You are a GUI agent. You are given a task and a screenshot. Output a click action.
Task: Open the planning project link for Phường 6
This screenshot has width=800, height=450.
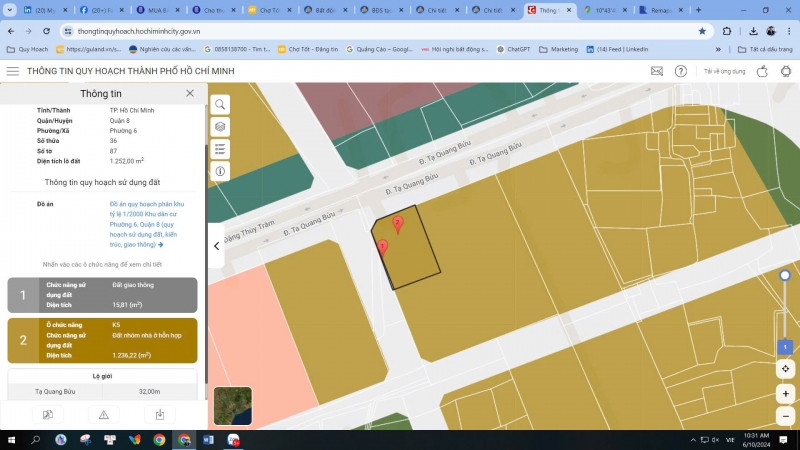click(x=134, y=224)
